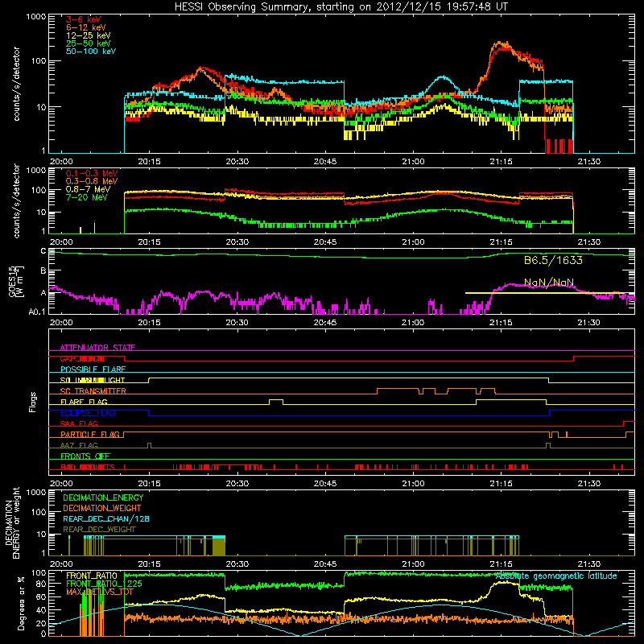Click 20:45 tick under the Flags panel
The height and width of the screenshot is (644, 644).
[325, 484]
